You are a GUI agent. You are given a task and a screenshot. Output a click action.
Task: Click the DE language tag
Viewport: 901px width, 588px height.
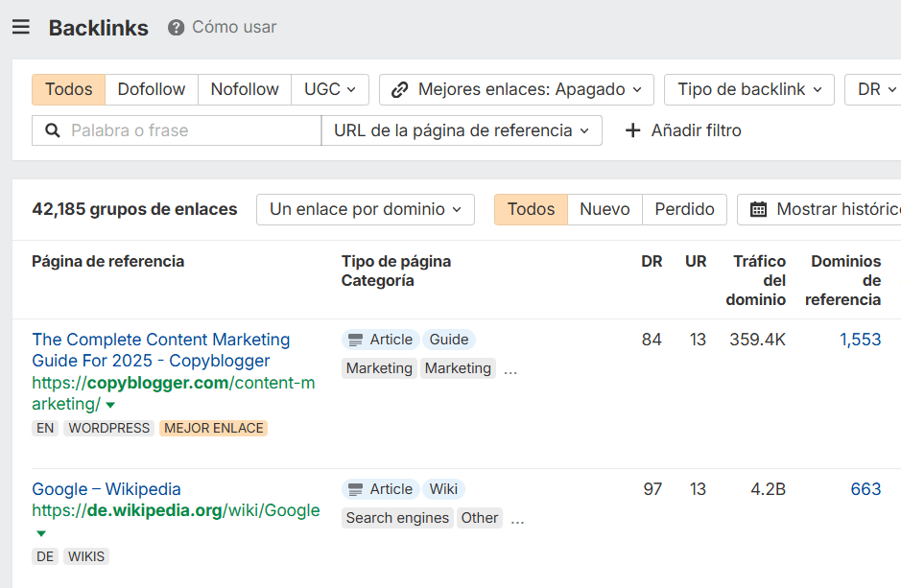(x=45, y=556)
